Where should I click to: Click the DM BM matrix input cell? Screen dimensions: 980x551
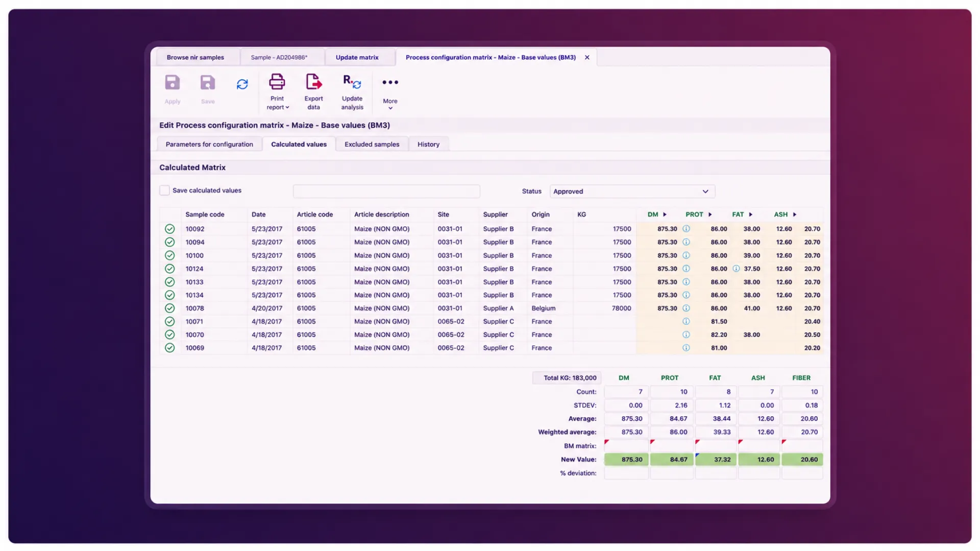tap(626, 446)
